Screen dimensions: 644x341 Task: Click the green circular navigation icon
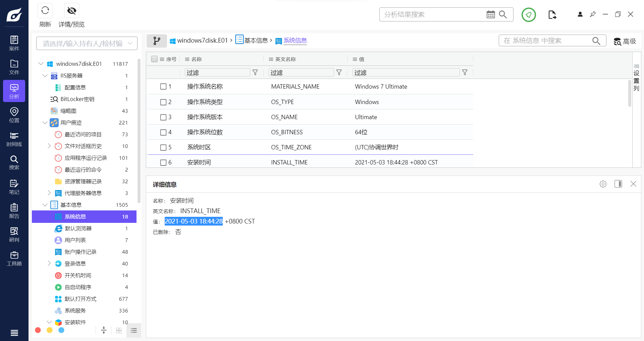(529, 14)
